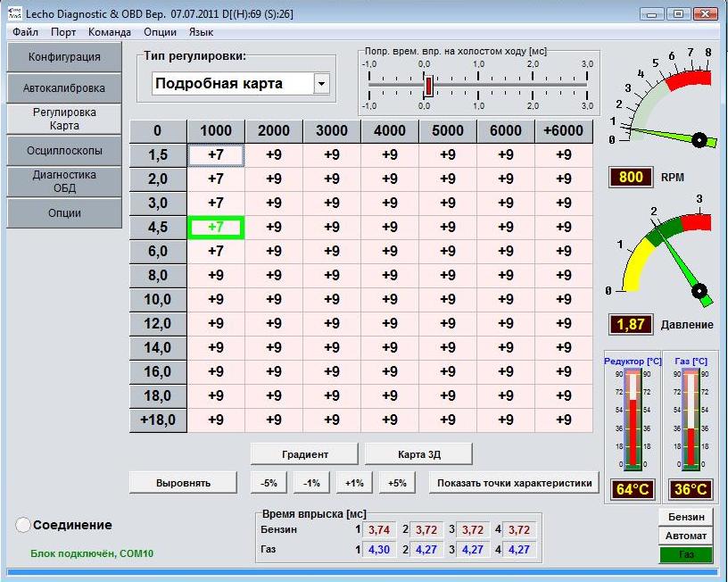This screenshot has width=728, height=582.
Task: Switch fuel mode to Бензин
Action: 686,517
